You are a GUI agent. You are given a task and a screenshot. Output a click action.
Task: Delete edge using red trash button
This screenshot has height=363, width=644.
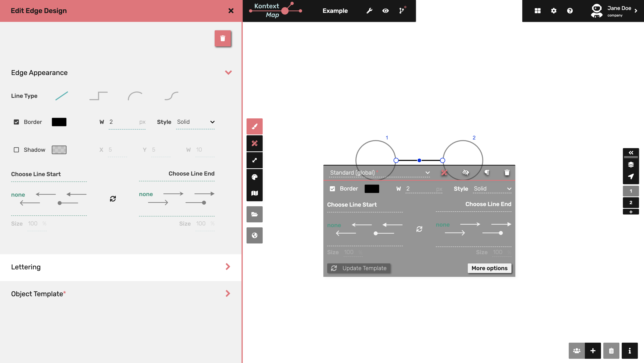coord(223,39)
